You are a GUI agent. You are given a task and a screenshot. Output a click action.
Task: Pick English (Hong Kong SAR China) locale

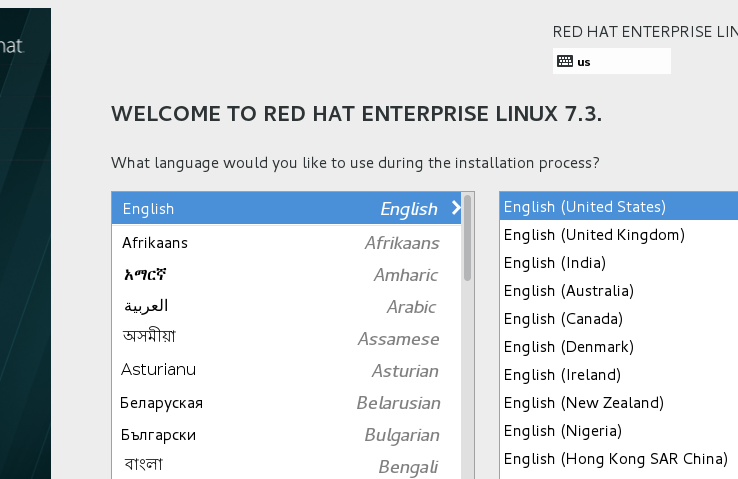(618, 459)
